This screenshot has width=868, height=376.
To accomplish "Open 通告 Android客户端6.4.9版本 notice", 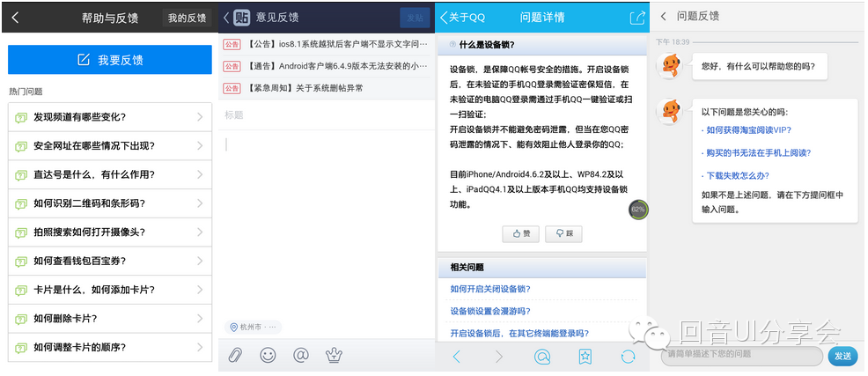I will pyautogui.click(x=327, y=66).
